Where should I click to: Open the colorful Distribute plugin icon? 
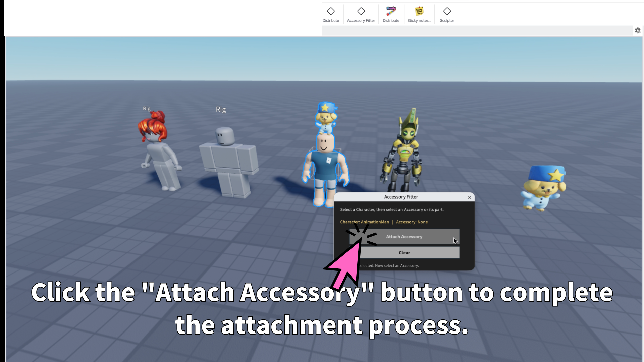point(391,15)
